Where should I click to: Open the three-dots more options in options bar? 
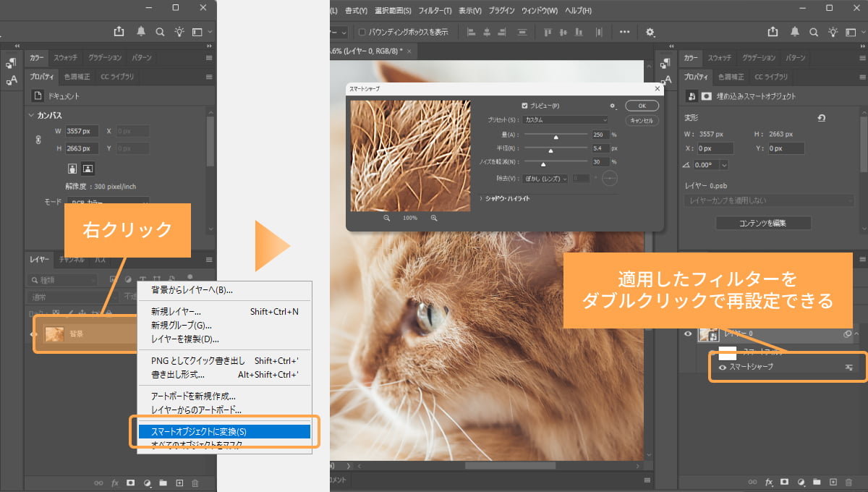(624, 32)
